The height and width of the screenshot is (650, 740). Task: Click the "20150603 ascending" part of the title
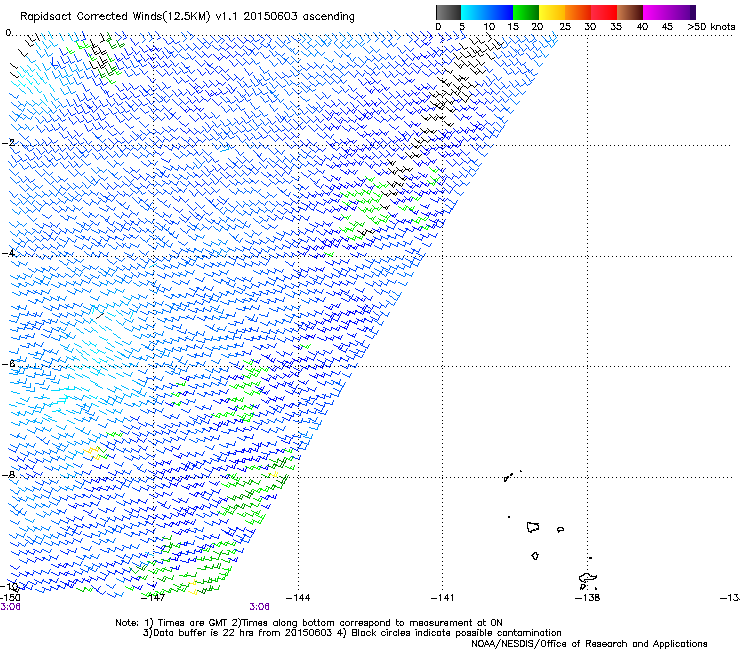pos(299,17)
